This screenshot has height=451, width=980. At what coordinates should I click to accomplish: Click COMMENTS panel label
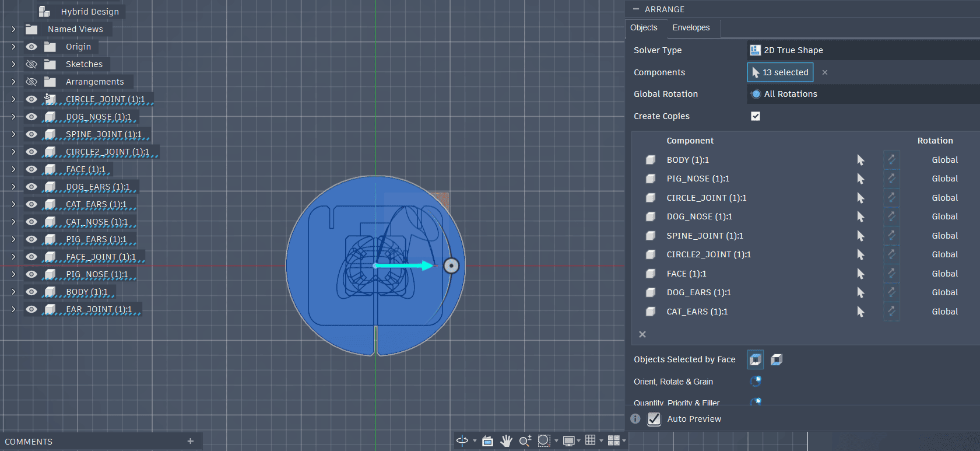[x=29, y=442]
